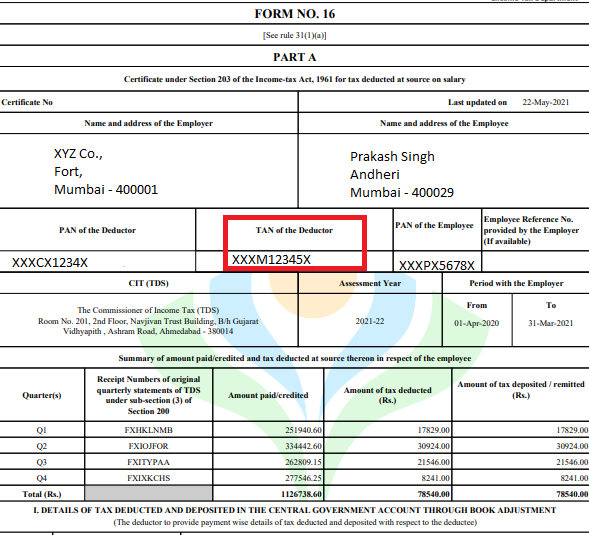The width and height of the screenshot is (589, 535).
Task: Click the Q3 quarter cell
Action: pyautogui.click(x=41, y=462)
